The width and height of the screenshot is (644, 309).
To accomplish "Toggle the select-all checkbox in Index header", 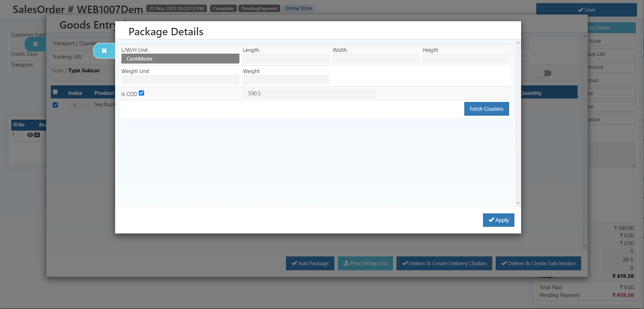I will click(x=55, y=92).
